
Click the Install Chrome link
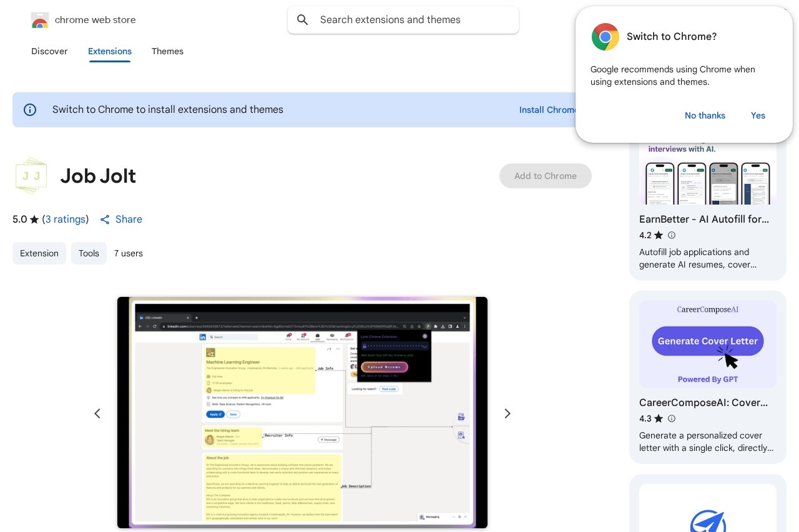[x=547, y=110]
